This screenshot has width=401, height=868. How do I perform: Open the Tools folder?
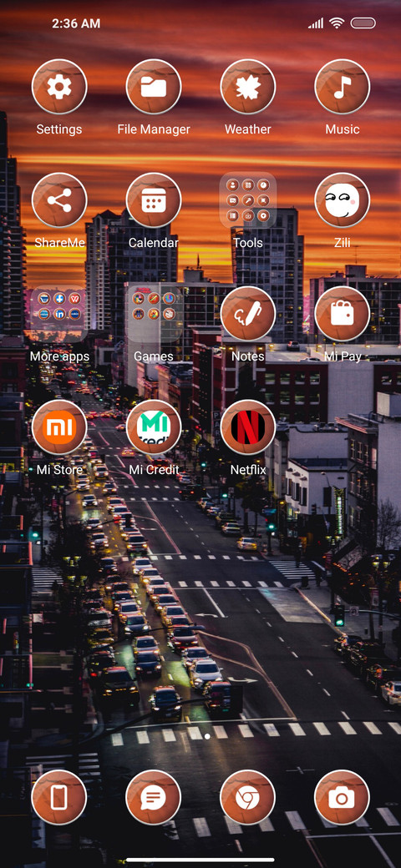[x=247, y=200]
